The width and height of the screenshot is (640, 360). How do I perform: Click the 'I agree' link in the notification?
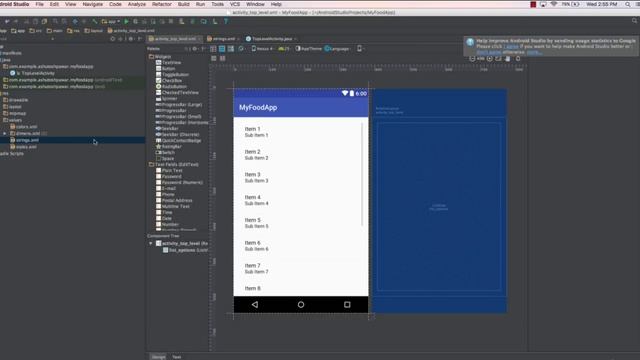pos(511,47)
